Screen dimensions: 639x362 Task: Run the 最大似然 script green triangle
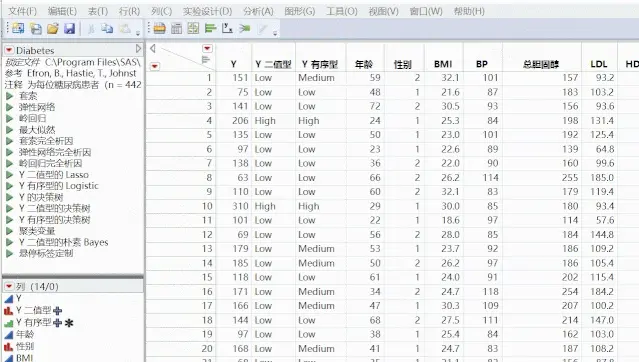point(10,130)
